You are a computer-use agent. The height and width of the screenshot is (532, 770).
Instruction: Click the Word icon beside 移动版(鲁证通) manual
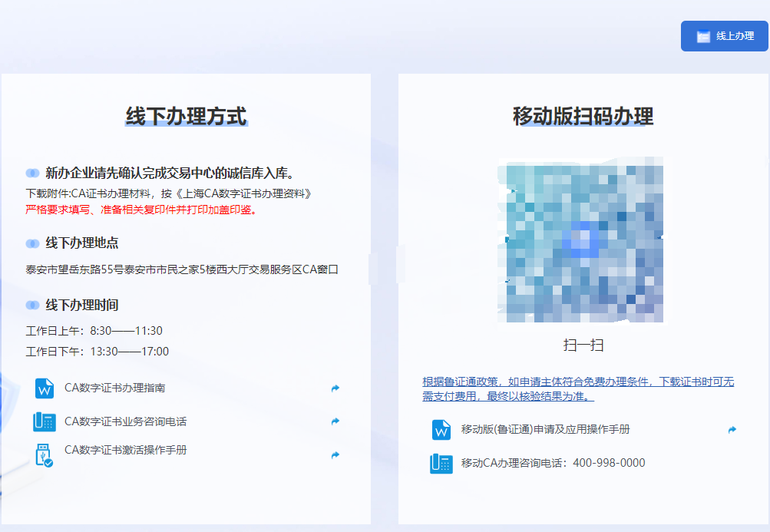point(441,430)
